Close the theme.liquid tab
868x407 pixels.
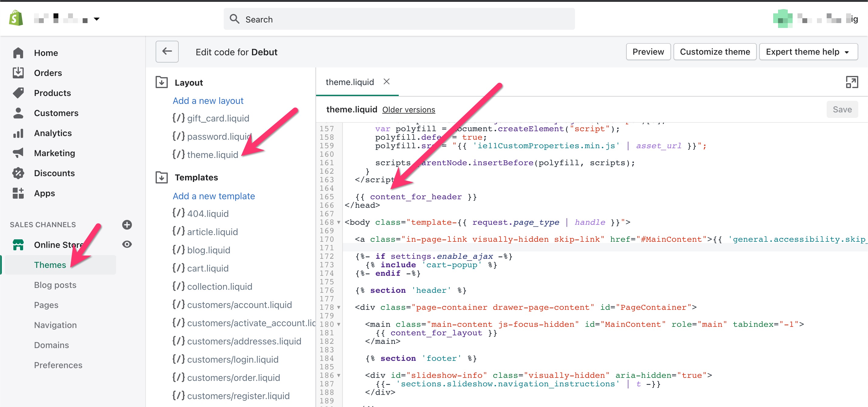click(x=387, y=81)
